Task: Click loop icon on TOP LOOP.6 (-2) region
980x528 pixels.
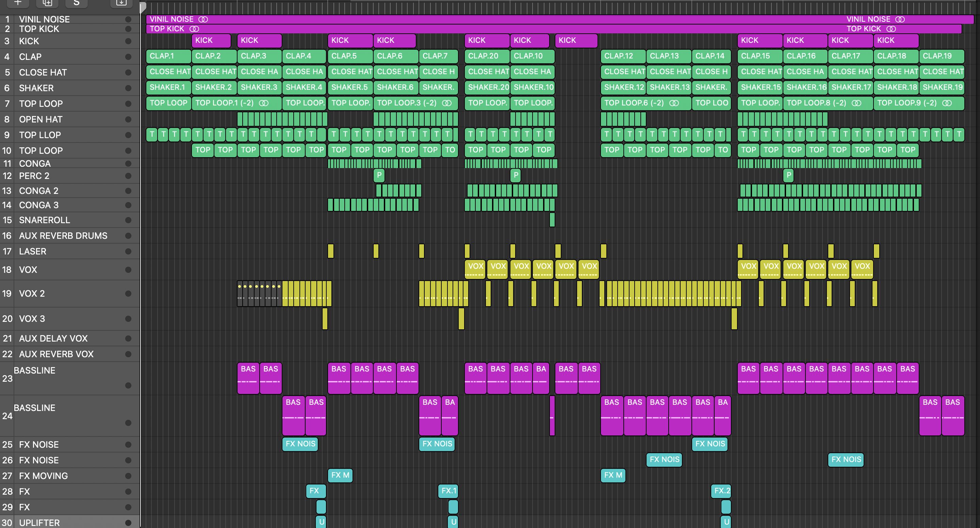Action: pos(674,103)
